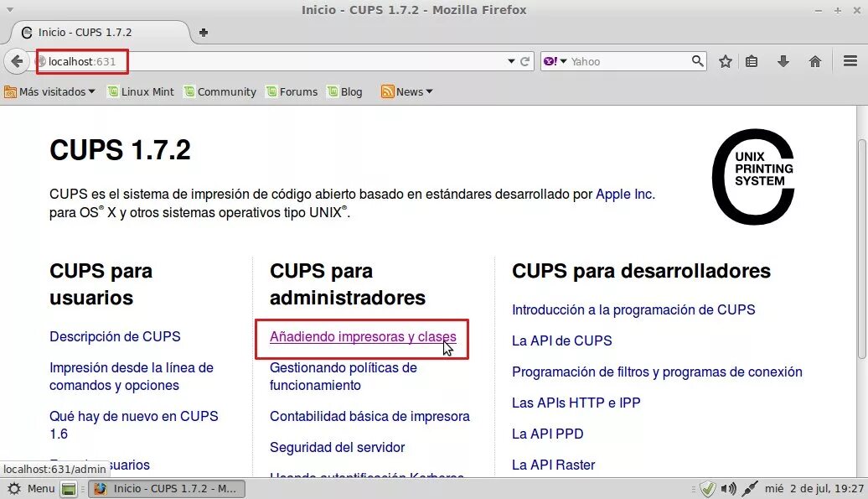Open the network connection tray icon
This screenshot has height=499, width=868.
click(750, 488)
